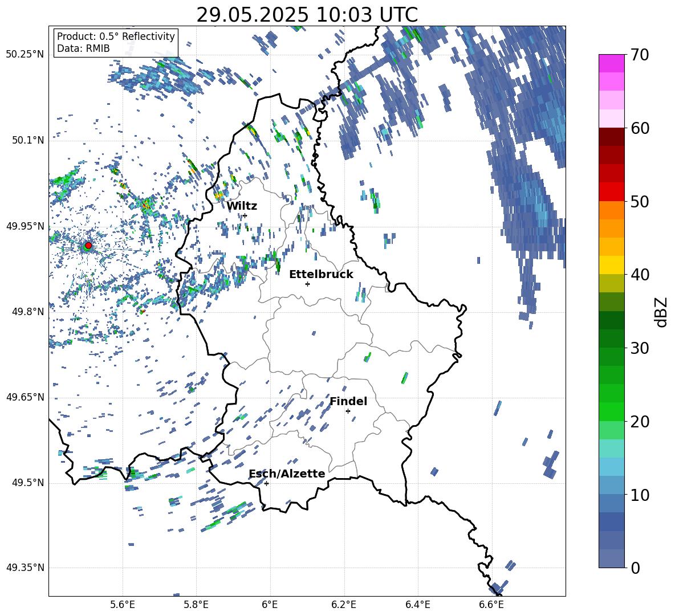Click the orange swatch just below 50

click(x=611, y=210)
